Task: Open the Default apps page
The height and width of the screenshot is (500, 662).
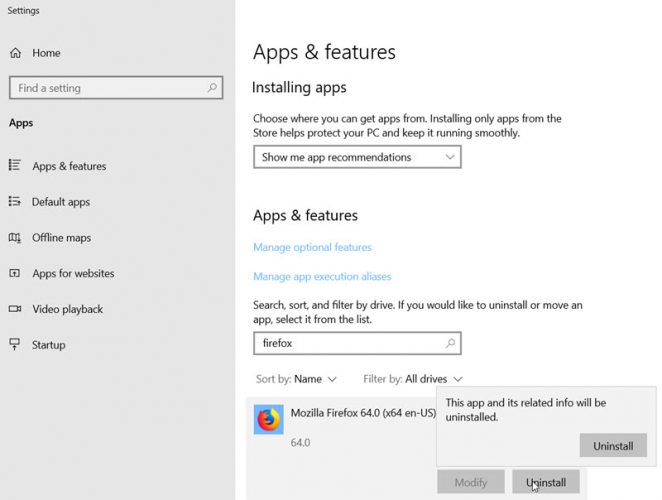Action: [61, 202]
